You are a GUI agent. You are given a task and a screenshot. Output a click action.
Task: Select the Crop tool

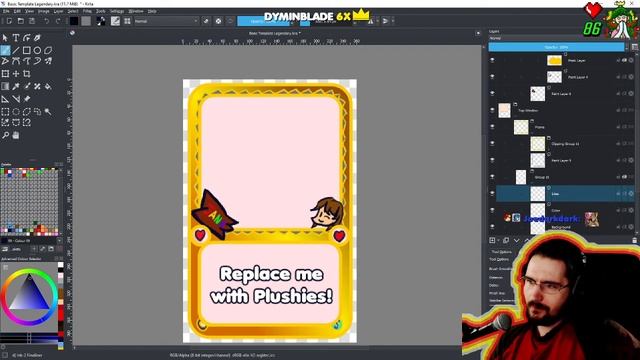(27, 74)
